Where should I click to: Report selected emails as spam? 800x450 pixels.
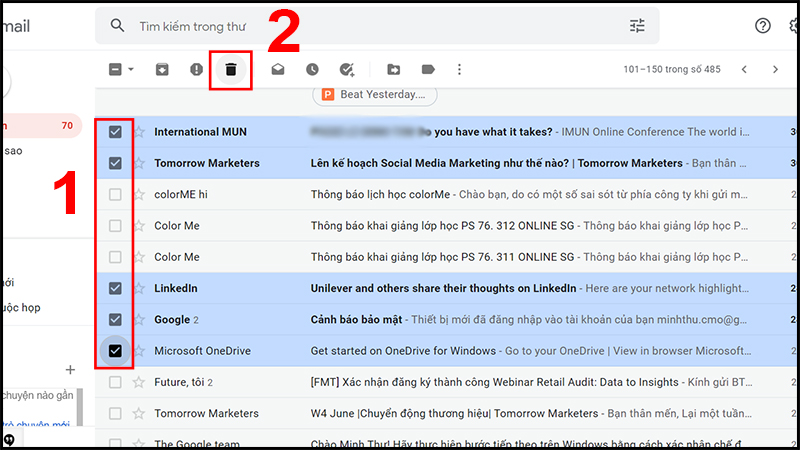click(196, 69)
